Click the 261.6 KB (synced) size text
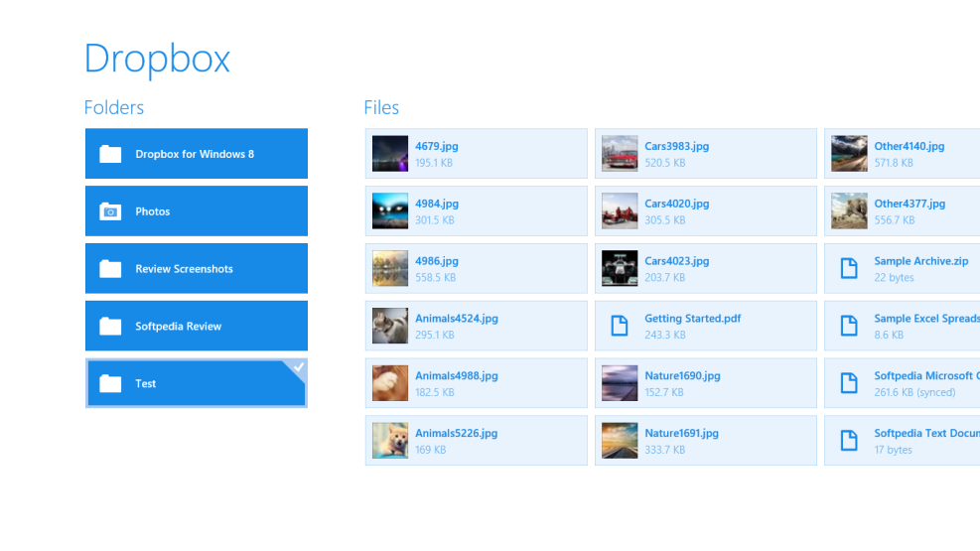This screenshot has width=980, height=551. click(x=914, y=392)
